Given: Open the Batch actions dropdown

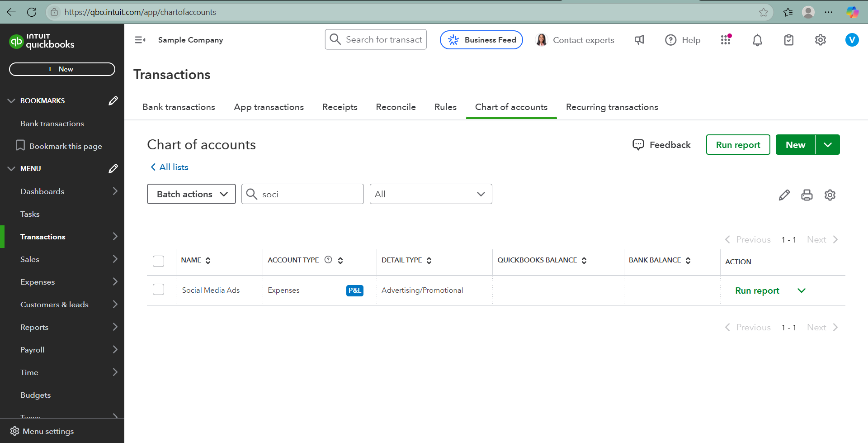Looking at the screenshot, I should click(x=191, y=194).
